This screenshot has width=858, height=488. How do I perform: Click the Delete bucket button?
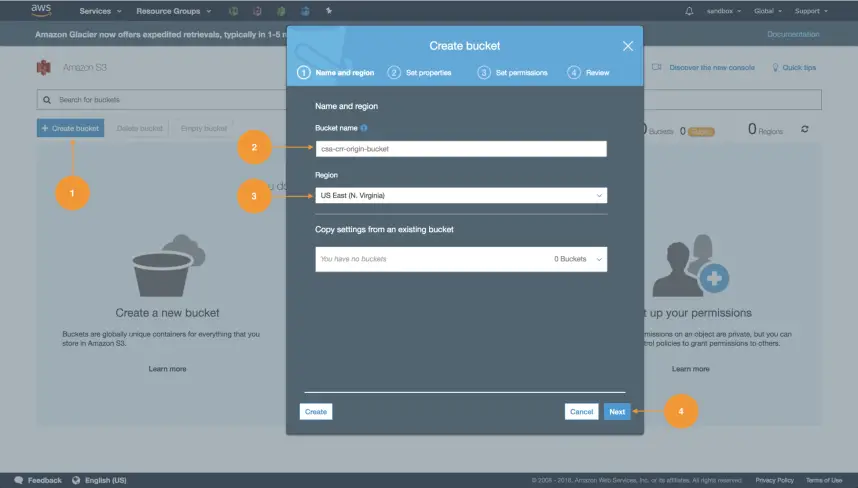pyautogui.click(x=140, y=128)
